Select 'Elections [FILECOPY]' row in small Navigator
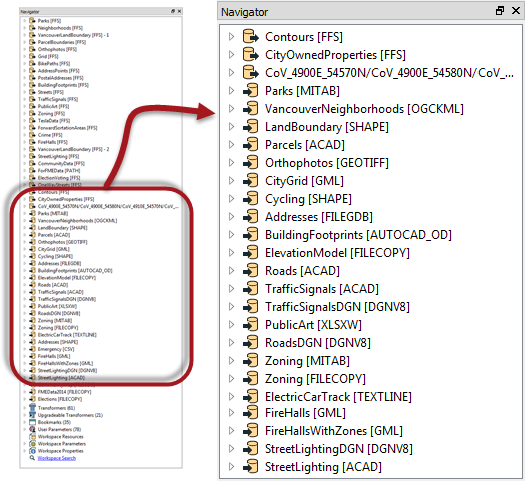Viewport: 525px width, 481px height. (60, 399)
